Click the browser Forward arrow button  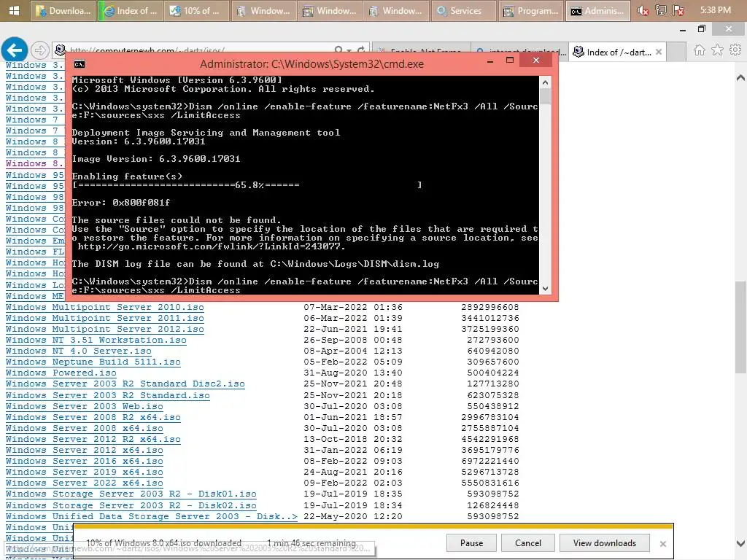point(40,50)
